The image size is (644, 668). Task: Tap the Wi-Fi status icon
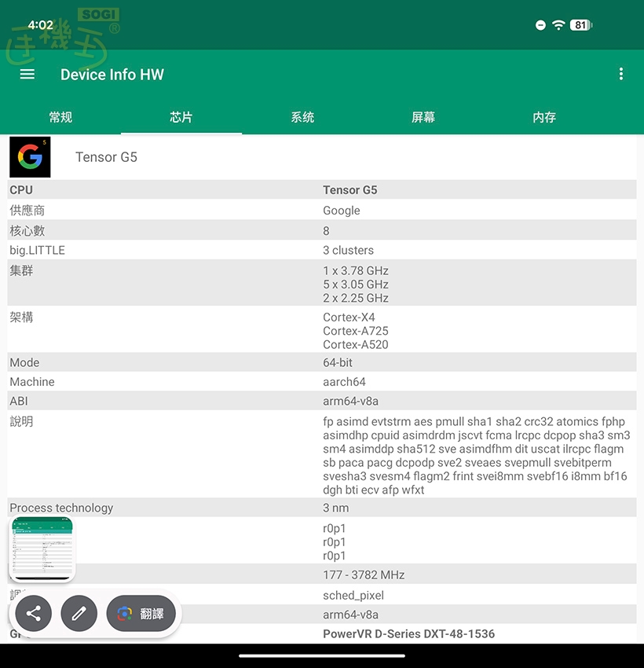point(558,25)
